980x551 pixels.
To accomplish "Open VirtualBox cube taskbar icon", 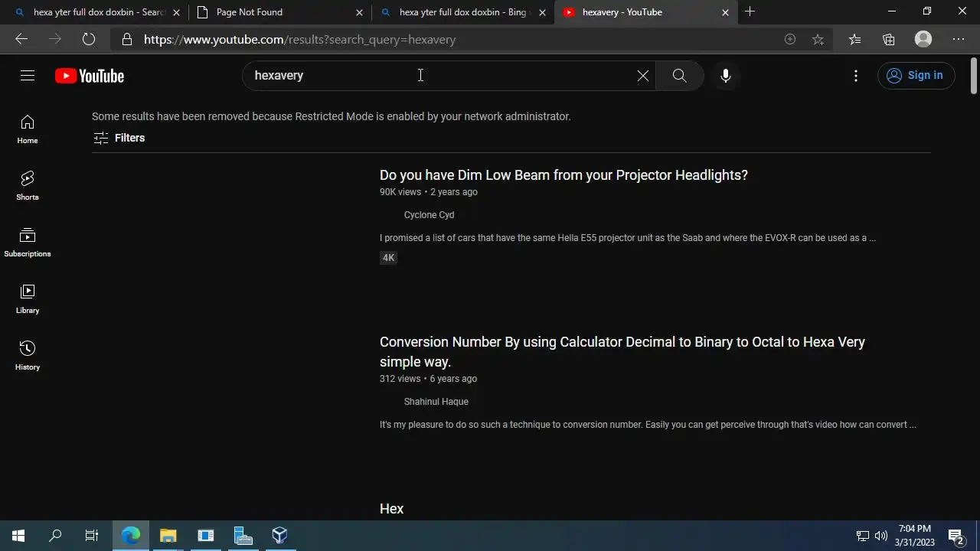I will coord(280,536).
